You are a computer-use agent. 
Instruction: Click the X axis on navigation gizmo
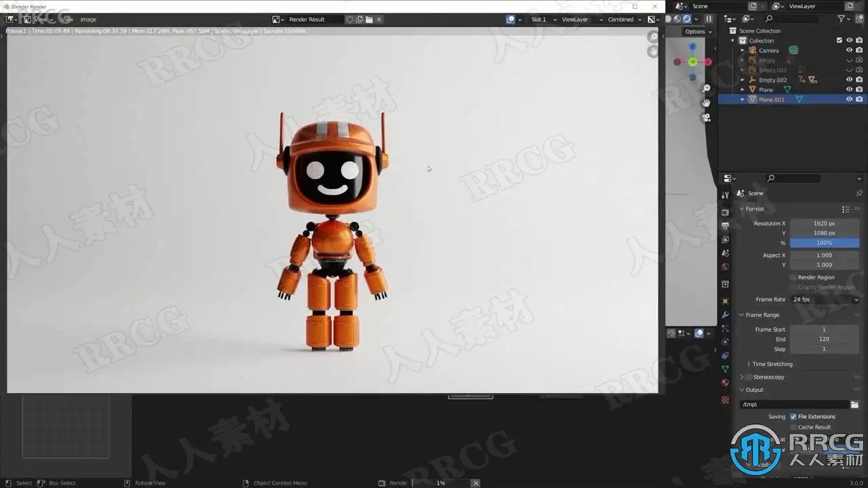coord(708,62)
